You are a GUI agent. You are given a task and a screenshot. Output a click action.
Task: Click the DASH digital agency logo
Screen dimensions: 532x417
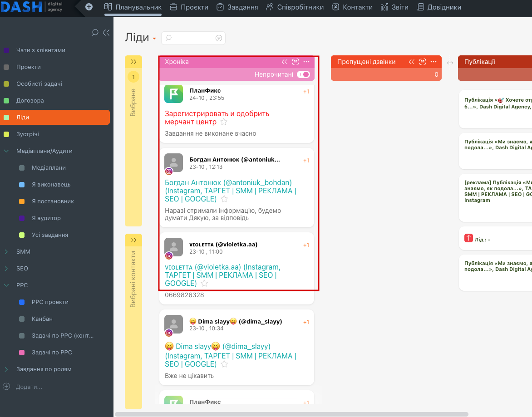pos(32,7)
